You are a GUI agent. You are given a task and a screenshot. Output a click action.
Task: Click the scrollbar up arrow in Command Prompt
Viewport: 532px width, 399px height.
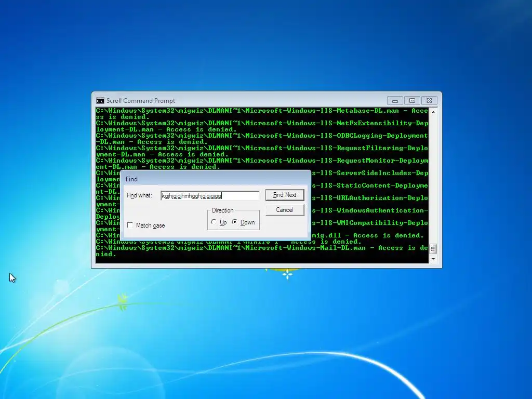point(433,112)
